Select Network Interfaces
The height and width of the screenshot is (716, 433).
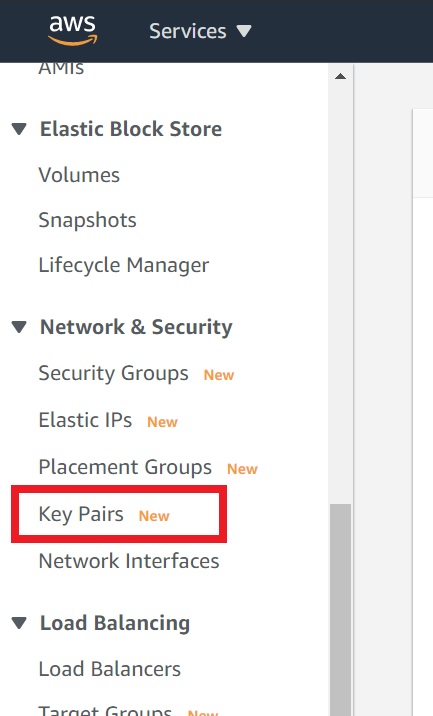[129, 561]
